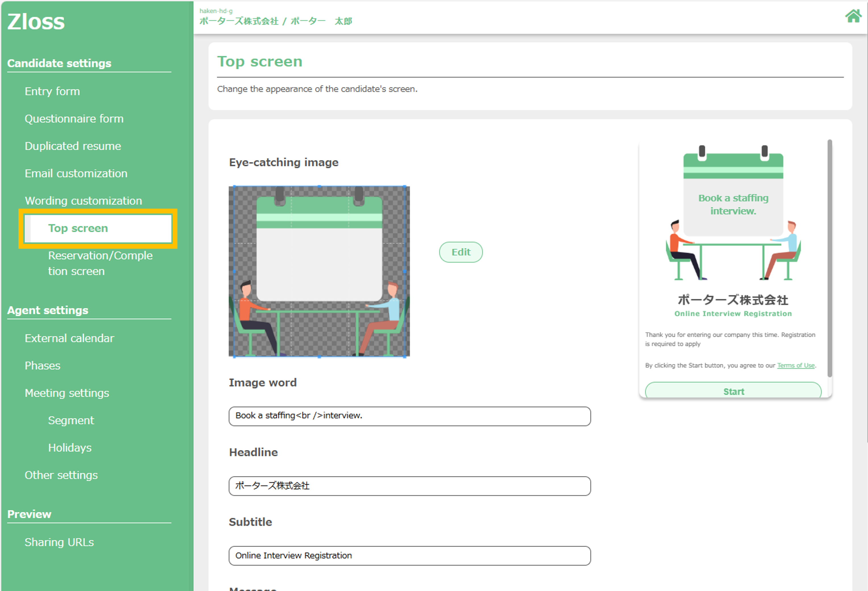
Task: Go to External calendar settings
Action: click(x=69, y=338)
